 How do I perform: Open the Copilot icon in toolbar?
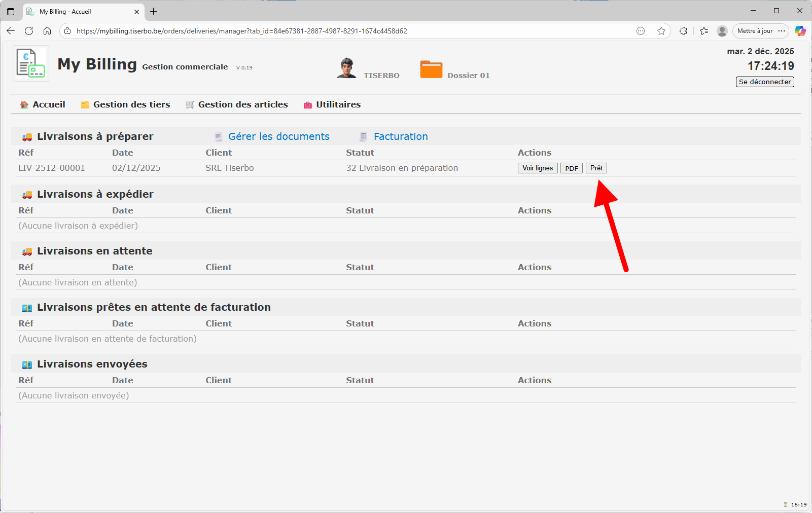coord(800,31)
